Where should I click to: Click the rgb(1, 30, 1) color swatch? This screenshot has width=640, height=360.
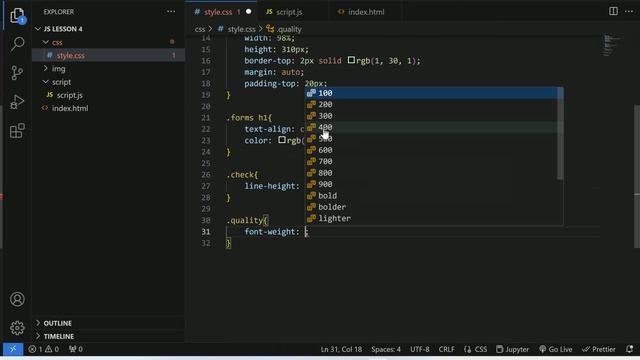click(351, 60)
